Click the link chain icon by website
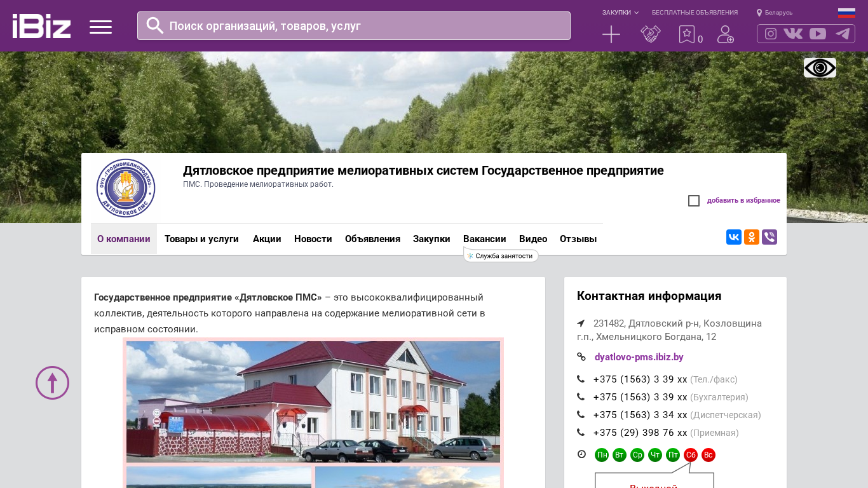868x488 pixels. (x=581, y=357)
